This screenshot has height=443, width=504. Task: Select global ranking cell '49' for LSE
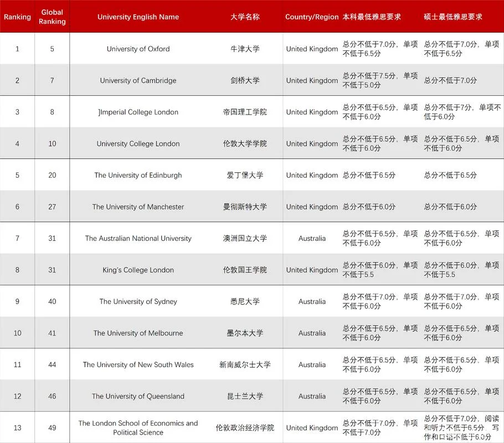(52, 427)
